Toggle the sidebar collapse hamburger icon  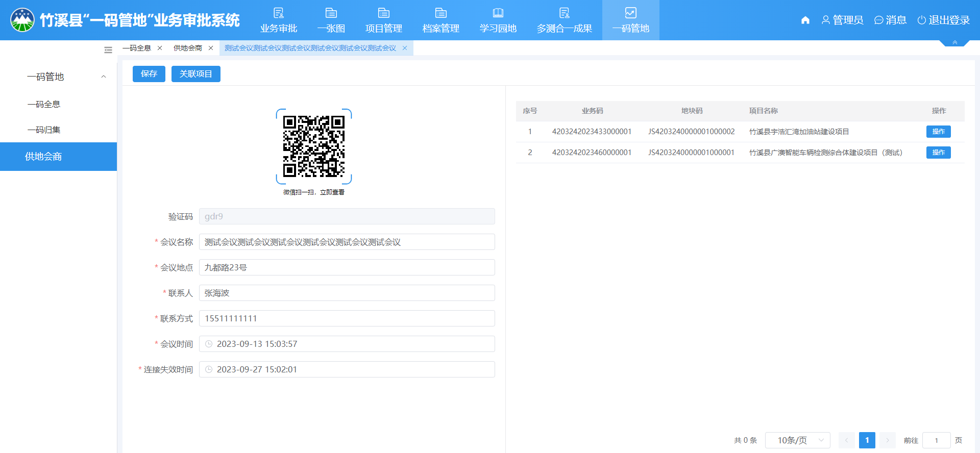(x=108, y=50)
